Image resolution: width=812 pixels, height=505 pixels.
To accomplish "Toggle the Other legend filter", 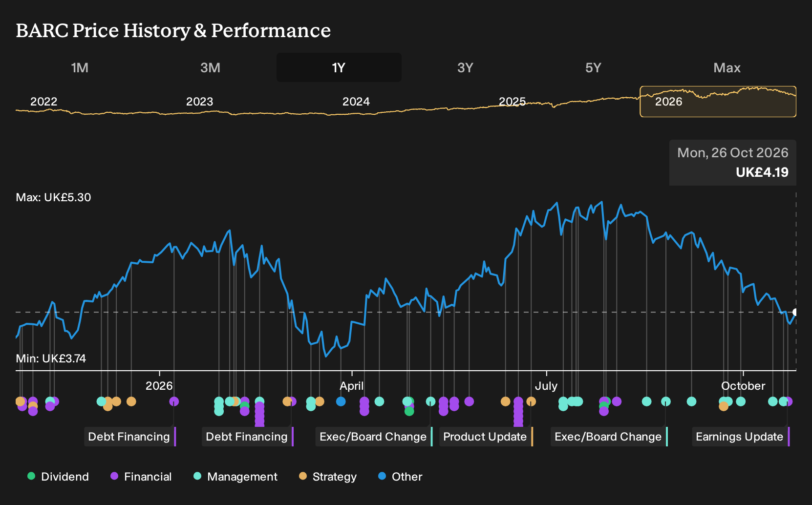I will [400, 477].
